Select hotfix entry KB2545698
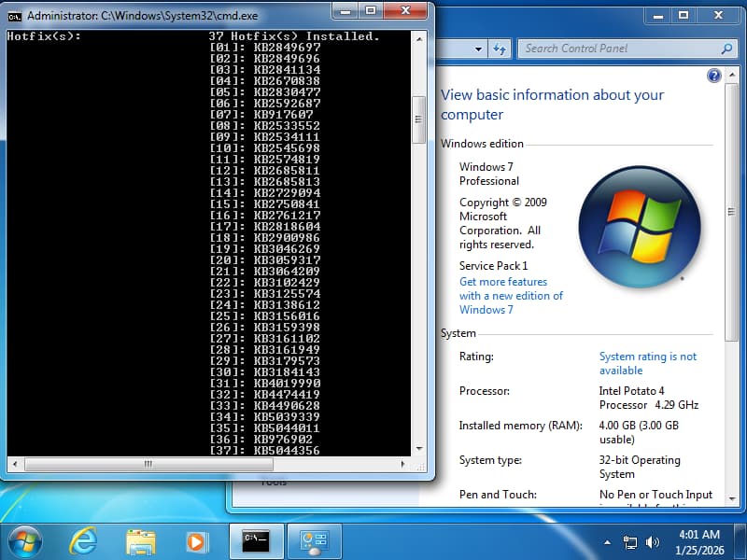 (287, 148)
